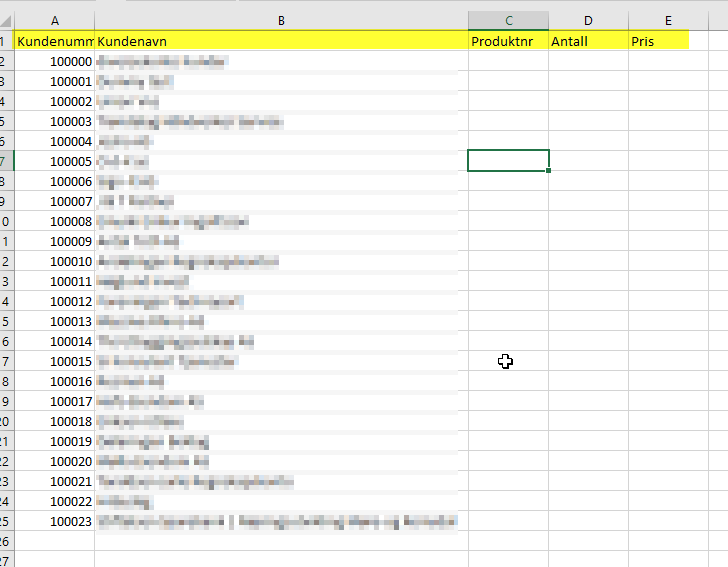Click fill handle of the selected cell
This screenshot has height=567, width=728.
pyautogui.click(x=549, y=171)
